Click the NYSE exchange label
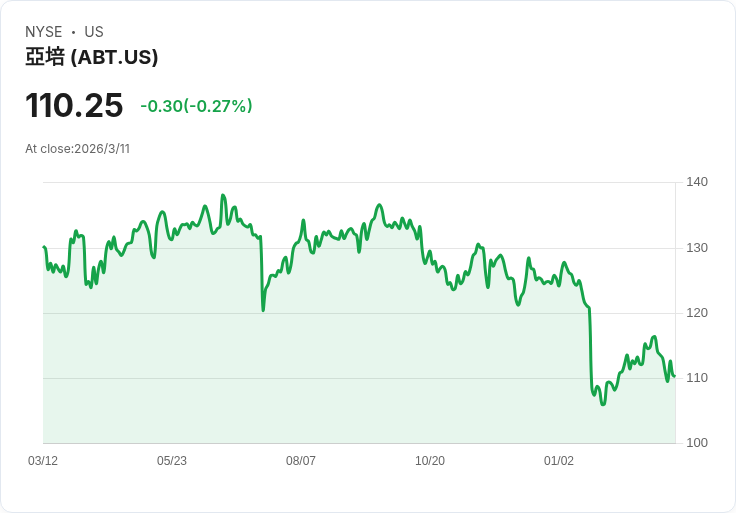 click(44, 32)
